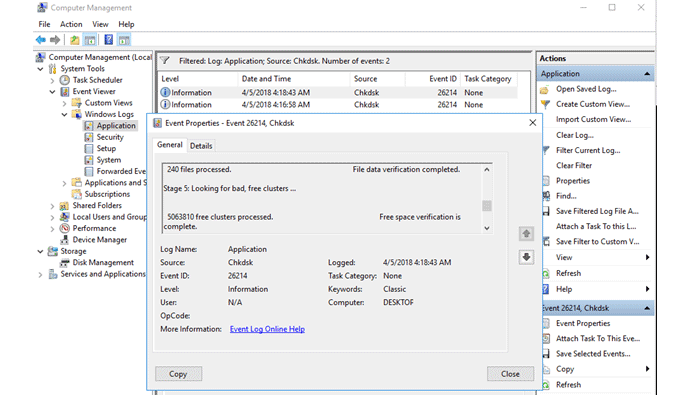Click the Back arrow toolbar icon

tap(41, 40)
